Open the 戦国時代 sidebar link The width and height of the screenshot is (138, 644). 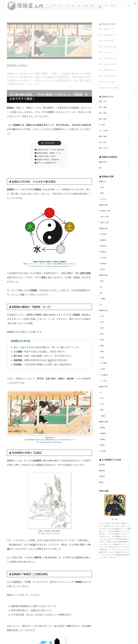(x=103, y=252)
